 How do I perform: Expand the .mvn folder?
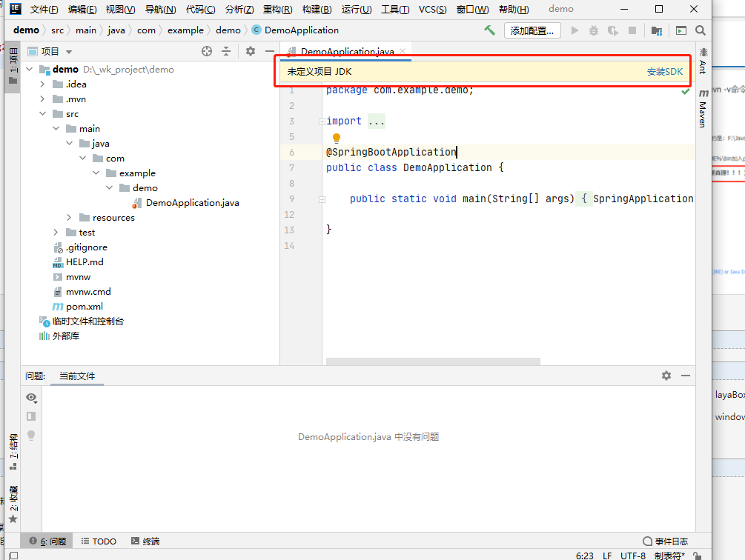(x=43, y=99)
